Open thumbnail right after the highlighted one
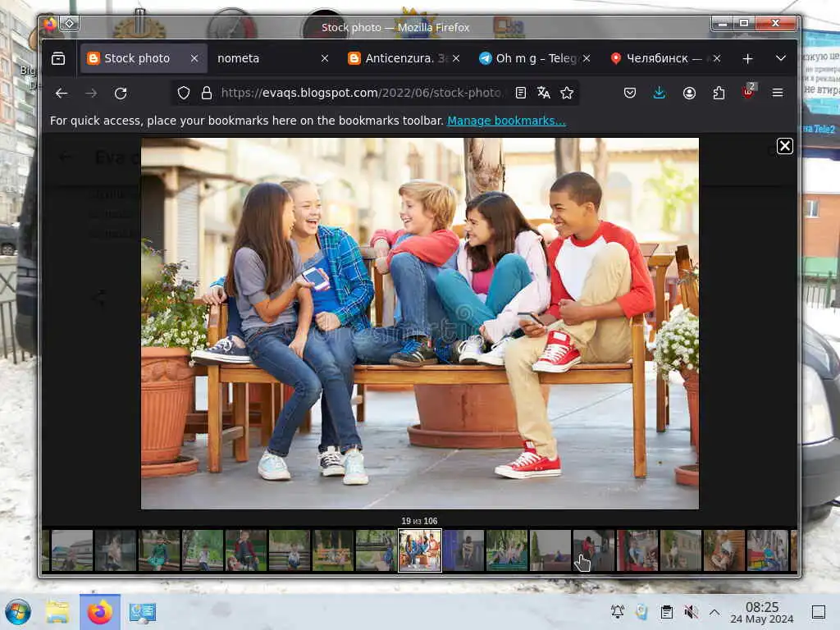The height and width of the screenshot is (630, 840). [463, 550]
